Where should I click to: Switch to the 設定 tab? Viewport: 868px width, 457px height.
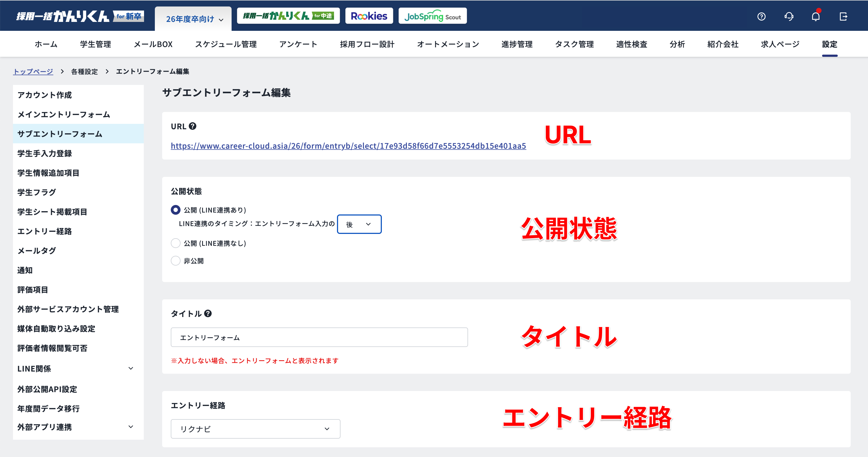coord(829,44)
